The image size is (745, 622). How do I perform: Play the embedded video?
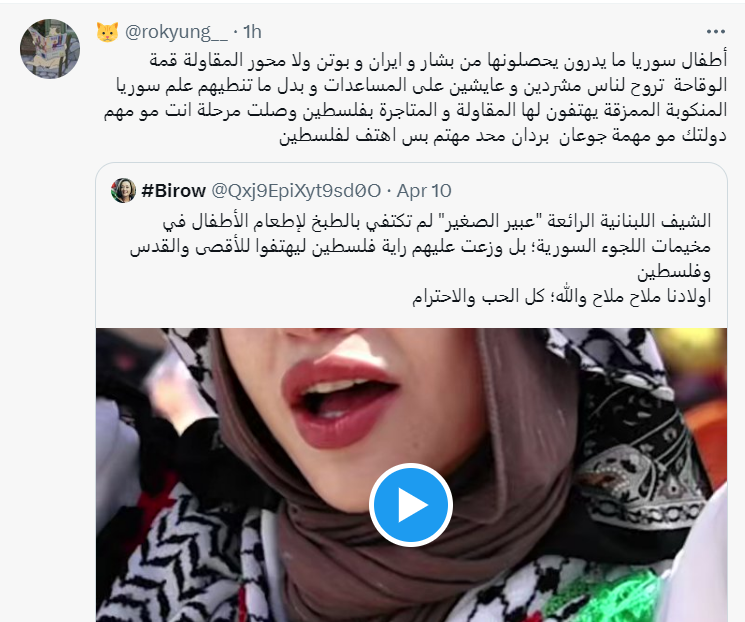(x=411, y=505)
